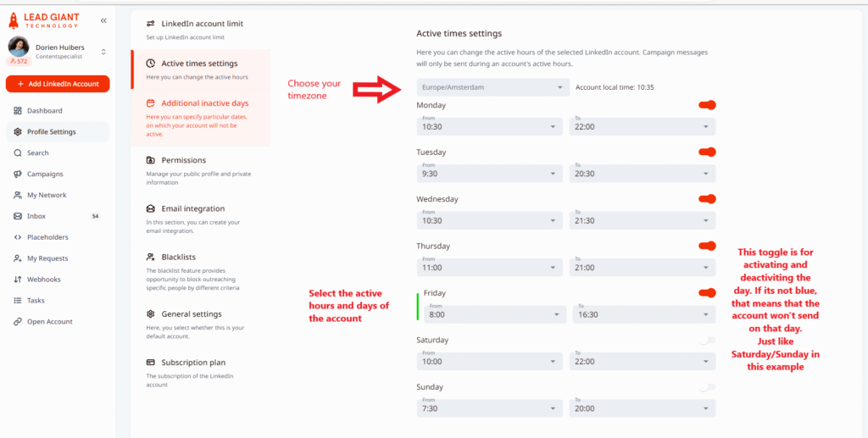Click the Open Account link icon
Viewport: 868px width, 438px height.
[x=18, y=322]
